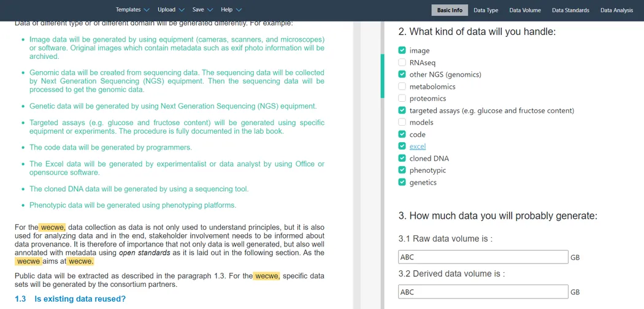Image resolution: width=644 pixels, height=309 pixels.
Task: Uncheck the image checkbox
Action: click(x=402, y=50)
